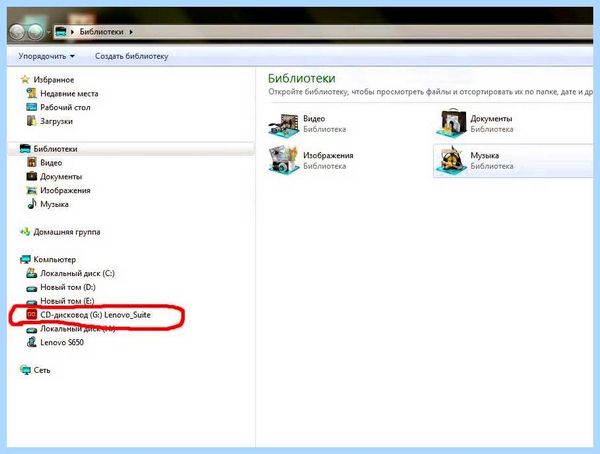Viewport: 600px width, 454px height.
Task: Expand the arrow after Библиотеки in address bar
Action: pos(131,32)
